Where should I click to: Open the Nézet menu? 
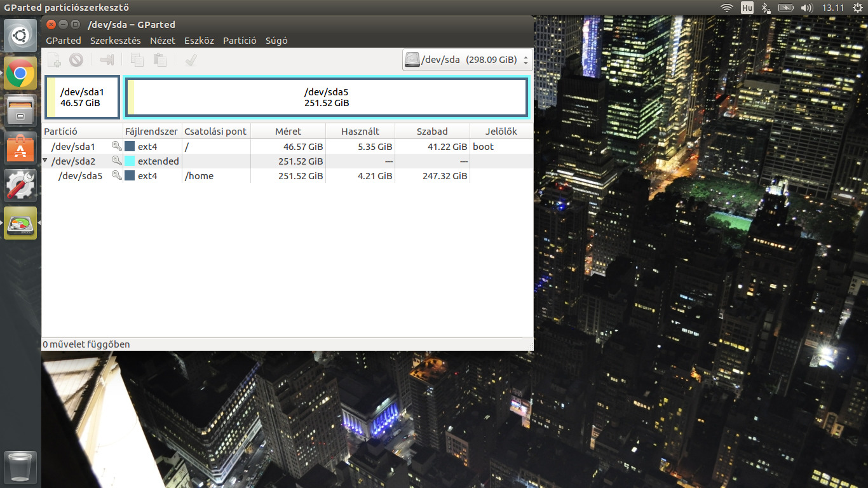click(163, 40)
